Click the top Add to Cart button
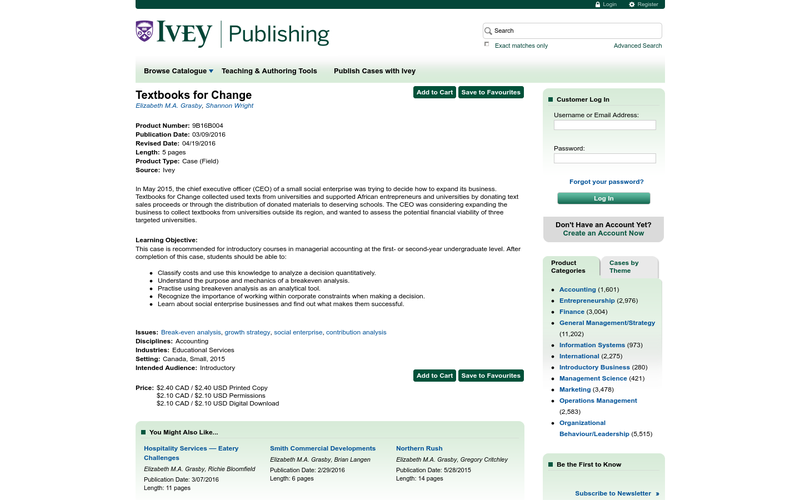 pyautogui.click(x=434, y=92)
